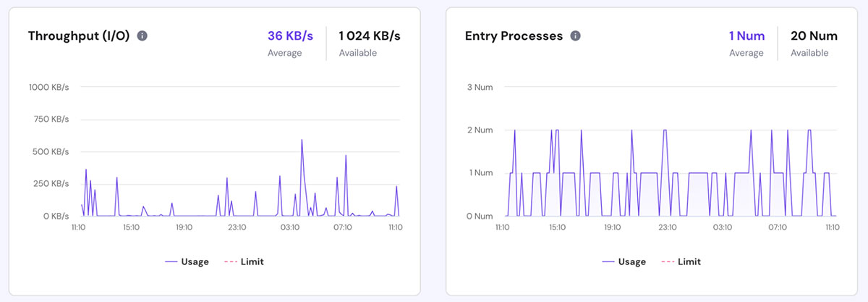
Task: Click the 07:10 time label under Entry Processes chart
Action: (777, 227)
